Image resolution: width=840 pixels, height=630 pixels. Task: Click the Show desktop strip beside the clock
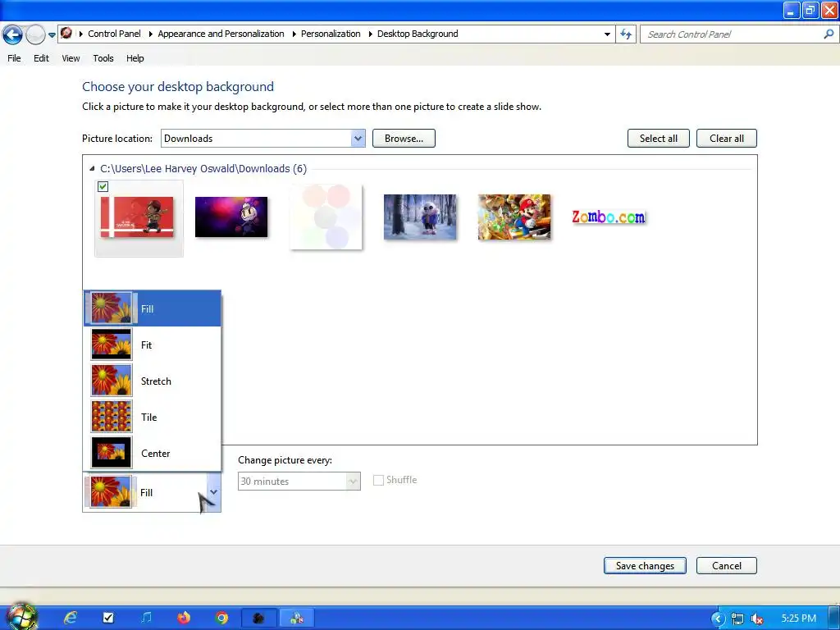[x=833, y=618]
